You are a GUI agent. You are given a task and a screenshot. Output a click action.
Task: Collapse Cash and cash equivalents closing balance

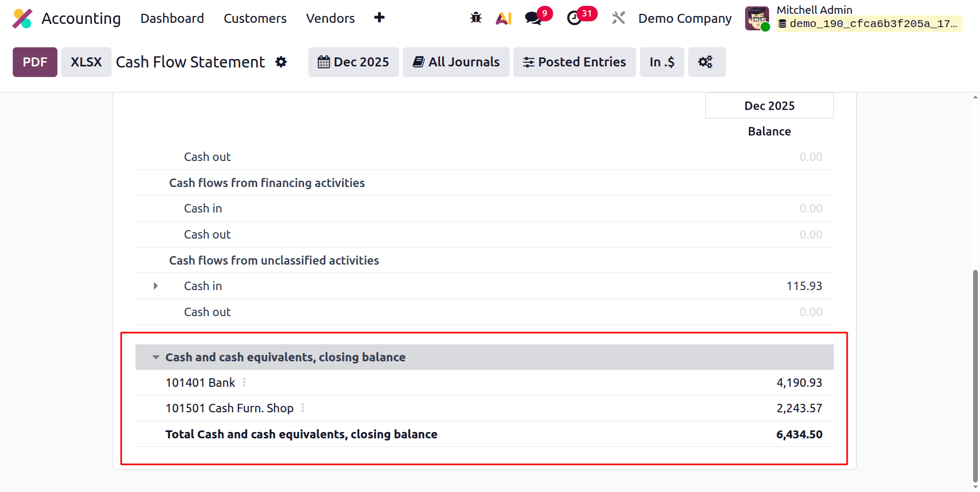pos(155,357)
